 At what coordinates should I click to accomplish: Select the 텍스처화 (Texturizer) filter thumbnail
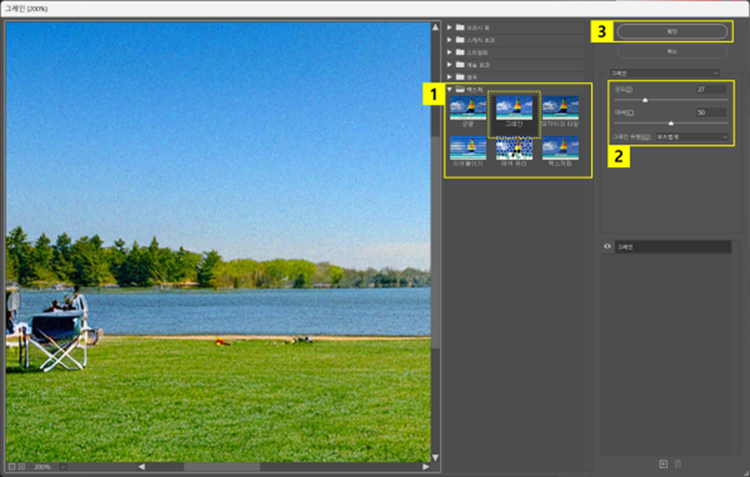[x=560, y=148]
